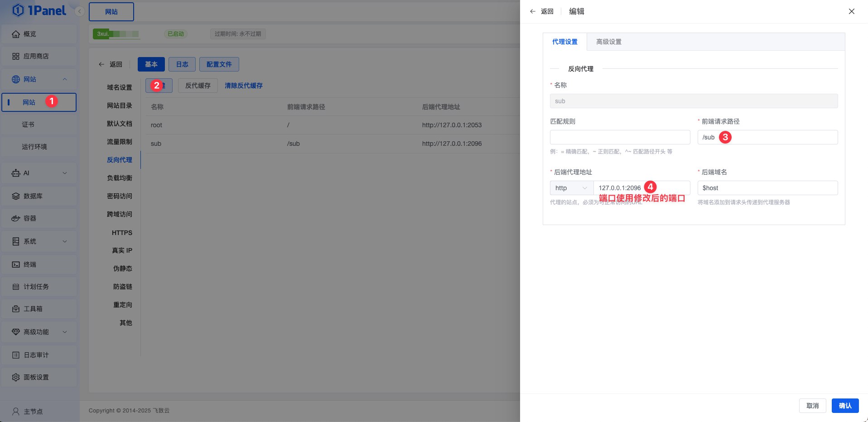Open the http protocol dropdown
The width and height of the screenshot is (868, 422).
[571, 188]
